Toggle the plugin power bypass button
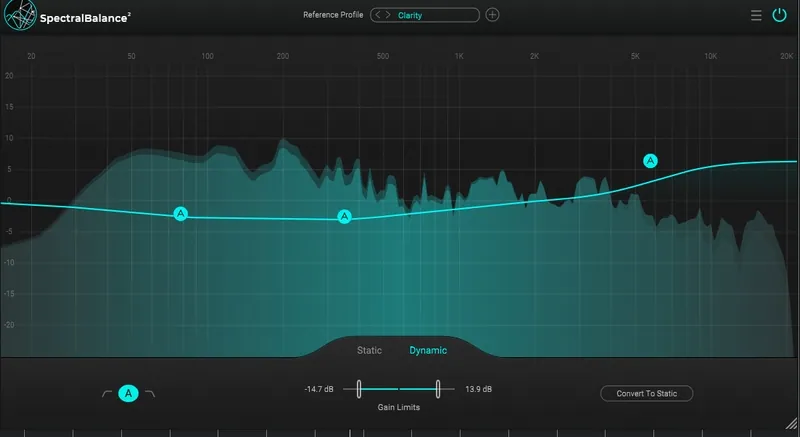 point(780,15)
